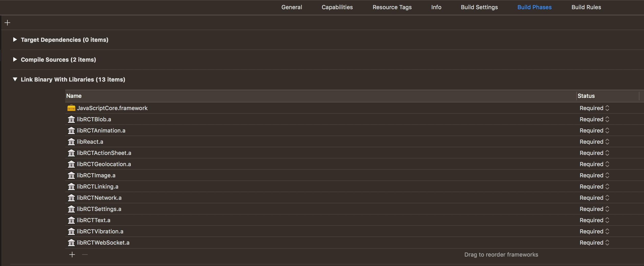Open status dropdown for libRCTBlob.a

(595, 119)
